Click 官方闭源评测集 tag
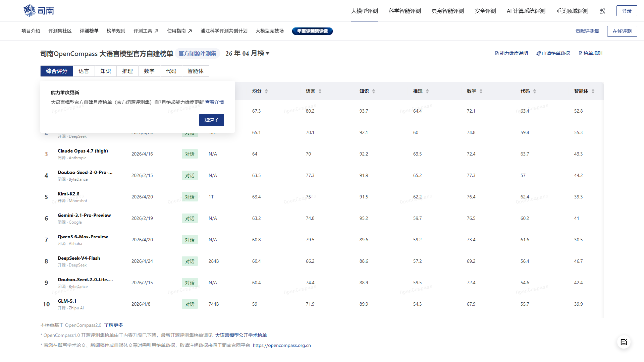Screen dimensions: 644x362 (x=198, y=54)
